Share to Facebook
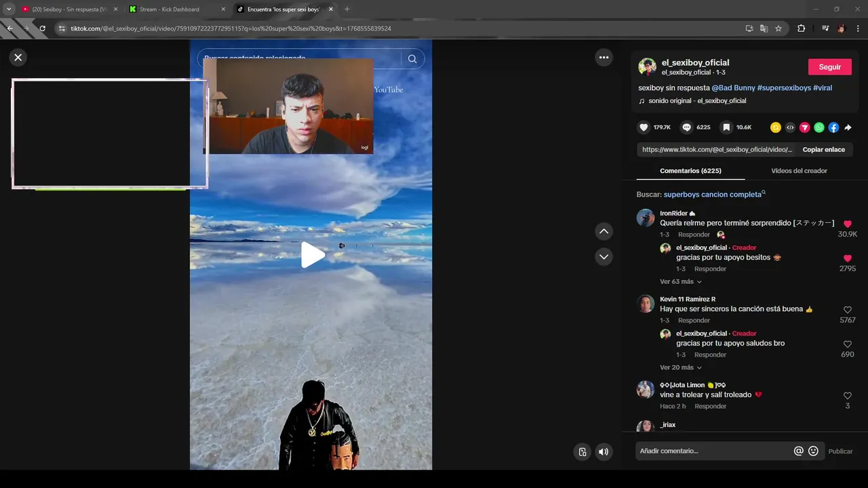The image size is (868, 488). (x=833, y=127)
